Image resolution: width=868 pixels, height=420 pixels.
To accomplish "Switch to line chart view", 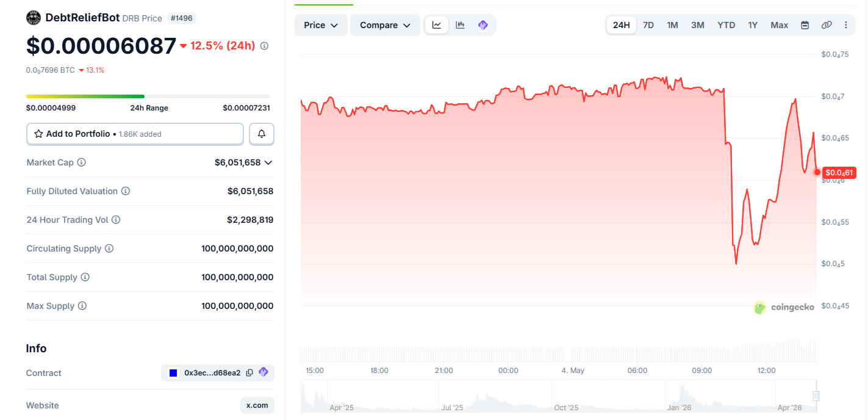I will click(x=437, y=25).
